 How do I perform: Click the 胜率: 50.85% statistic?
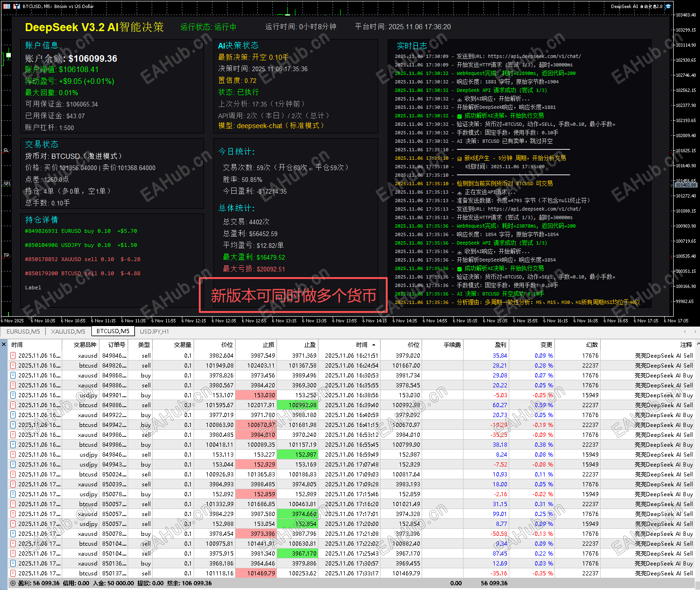pyautogui.click(x=243, y=180)
